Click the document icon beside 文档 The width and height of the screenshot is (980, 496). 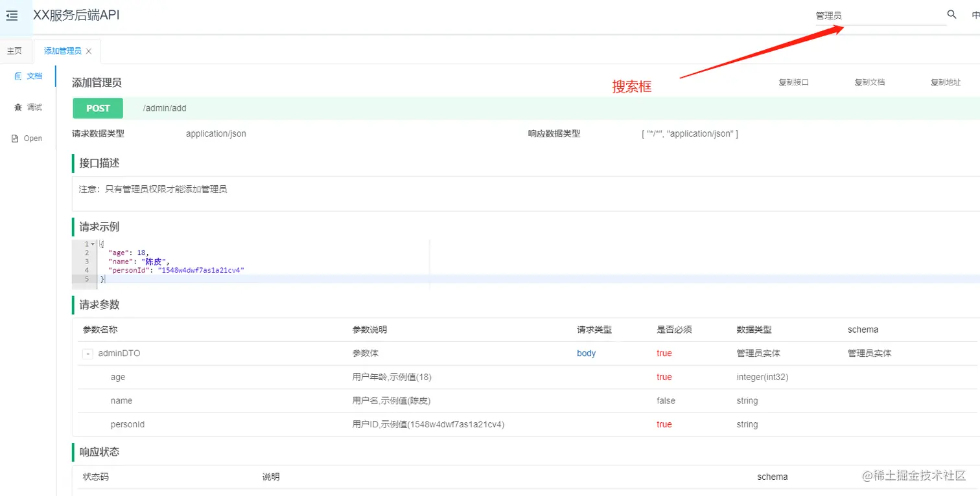coord(18,76)
